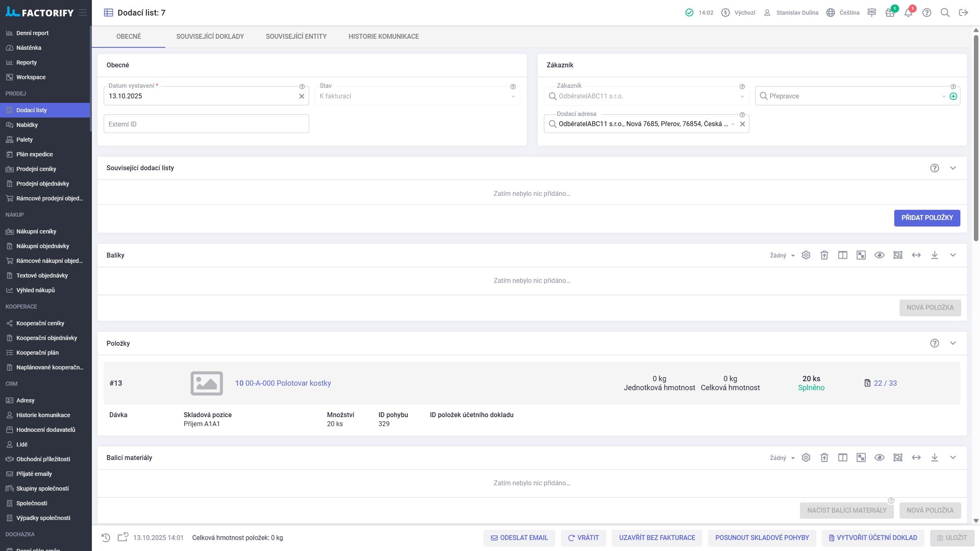This screenshot has width=980, height=551.
Task: Click the Externí ID input field
Action: pos(206,124)
